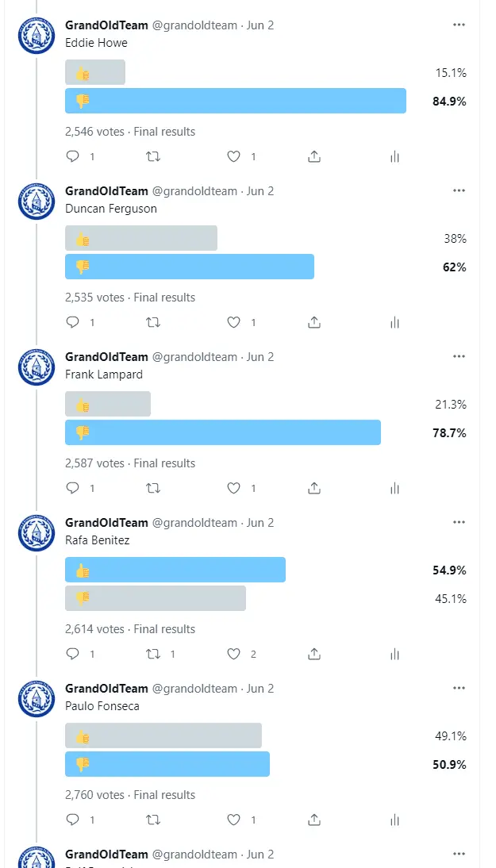Reply to the Paulo Fonseca poll tweet
The width and height of the screenshot is (496, 868).
[73, 820]
